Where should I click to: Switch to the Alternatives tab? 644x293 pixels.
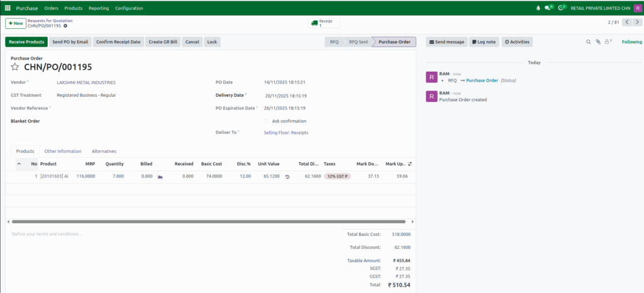[x=104, y=151]
